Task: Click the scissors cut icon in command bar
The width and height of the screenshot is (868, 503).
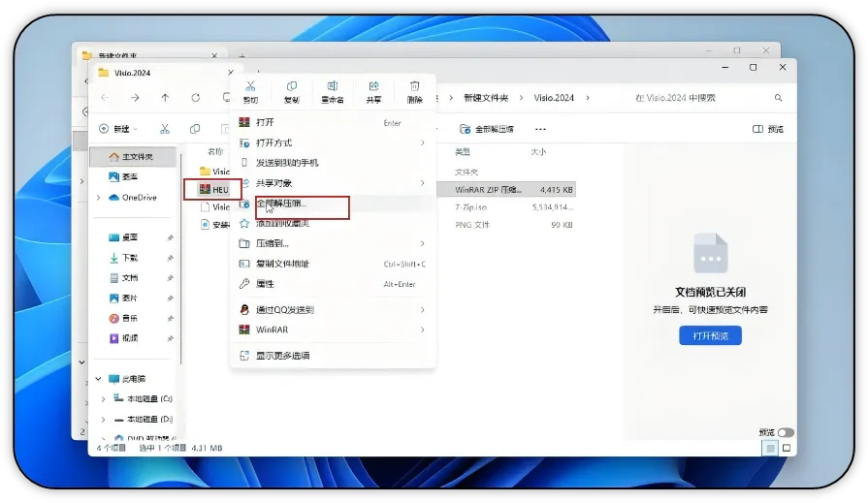Action: coord(165,129)
